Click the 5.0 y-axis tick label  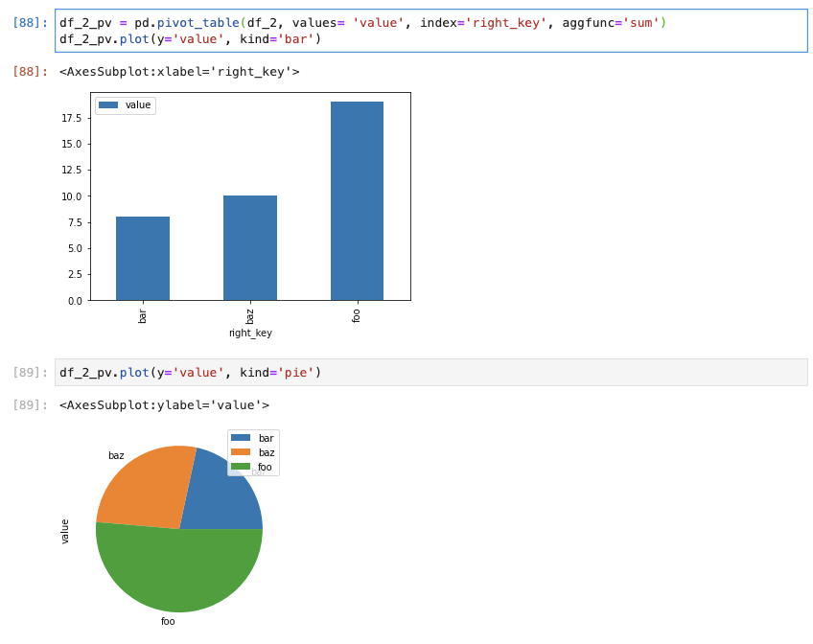[x=75, y=248]
